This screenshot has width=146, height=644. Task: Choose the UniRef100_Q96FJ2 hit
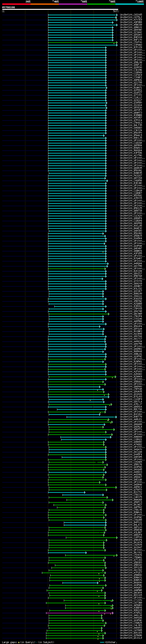[x=131, y=65]
